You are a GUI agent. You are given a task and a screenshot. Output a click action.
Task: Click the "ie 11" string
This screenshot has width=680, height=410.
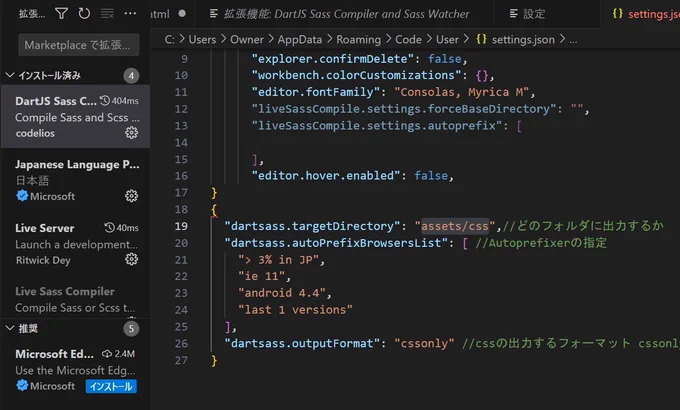pyautogui.click(x=262, y=276)
